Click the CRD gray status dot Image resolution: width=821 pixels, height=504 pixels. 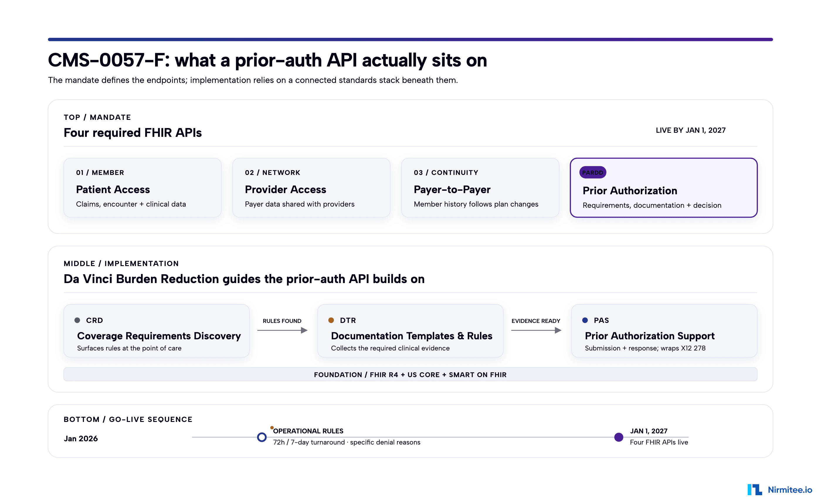pyautogui.click(x=77, y=320)
